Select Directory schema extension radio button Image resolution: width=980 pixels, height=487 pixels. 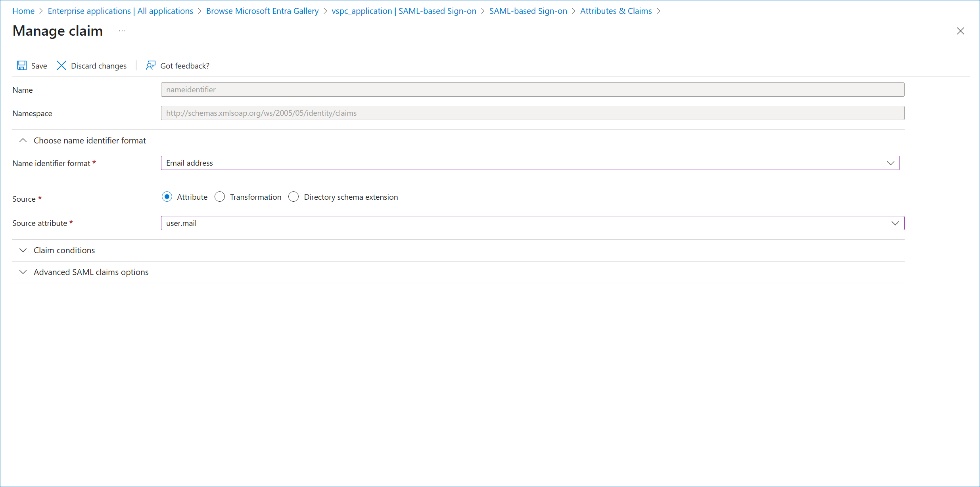tap(293, 197)
